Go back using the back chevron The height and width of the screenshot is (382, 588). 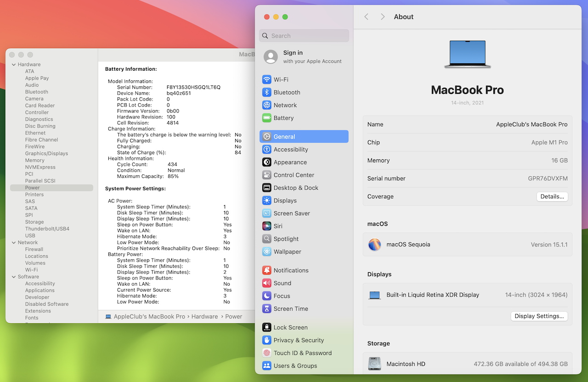[367, 17]
